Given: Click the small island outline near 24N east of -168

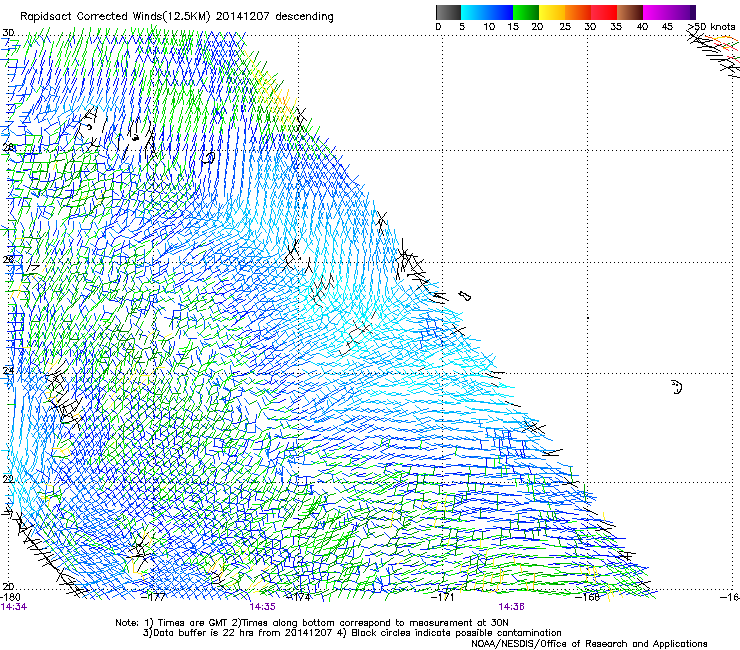Looking at the screenshot, I should (677, 387).
